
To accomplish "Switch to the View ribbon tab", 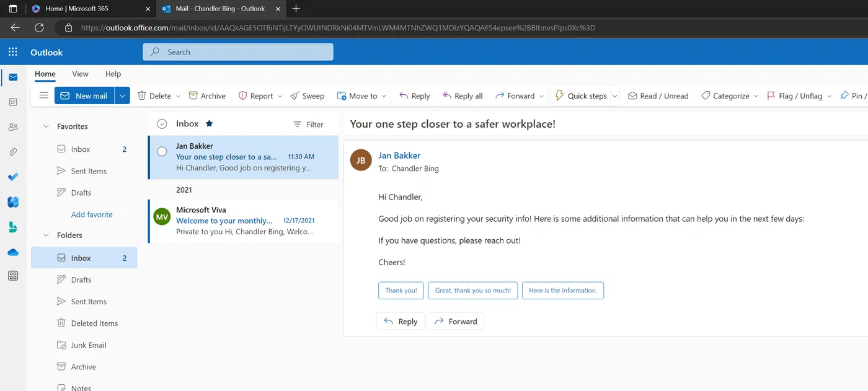I will click(81, 74).
